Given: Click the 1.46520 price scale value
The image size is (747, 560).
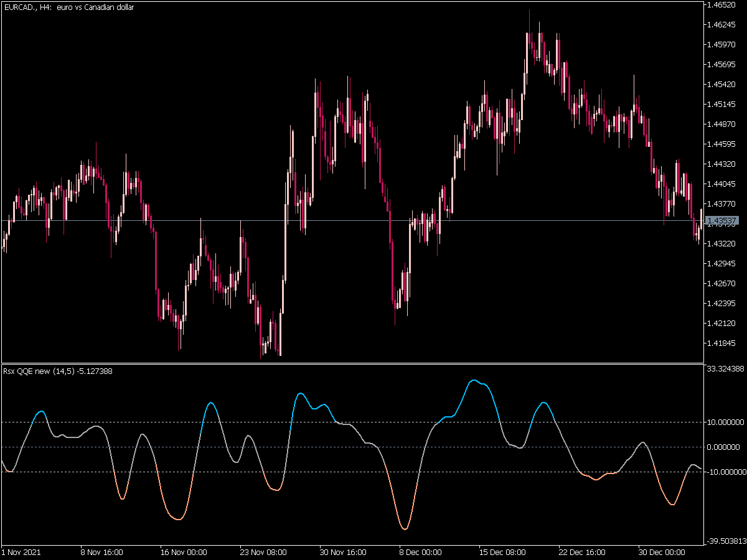Looking at the screenshot, I should [x=722, y=5].
